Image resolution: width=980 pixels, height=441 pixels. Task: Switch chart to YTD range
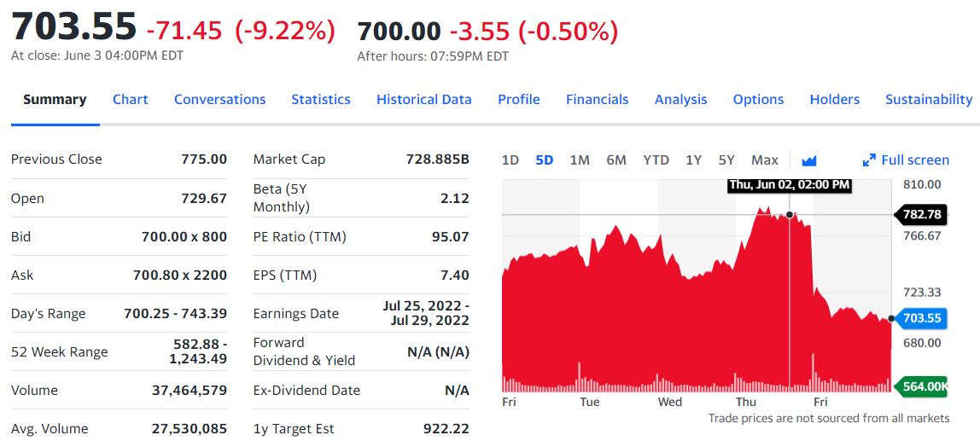(656, 160)
